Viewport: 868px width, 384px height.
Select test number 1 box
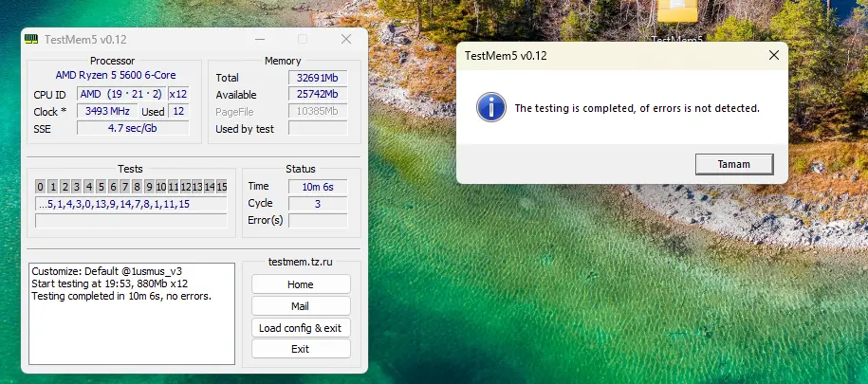click(x=52, y=187)
